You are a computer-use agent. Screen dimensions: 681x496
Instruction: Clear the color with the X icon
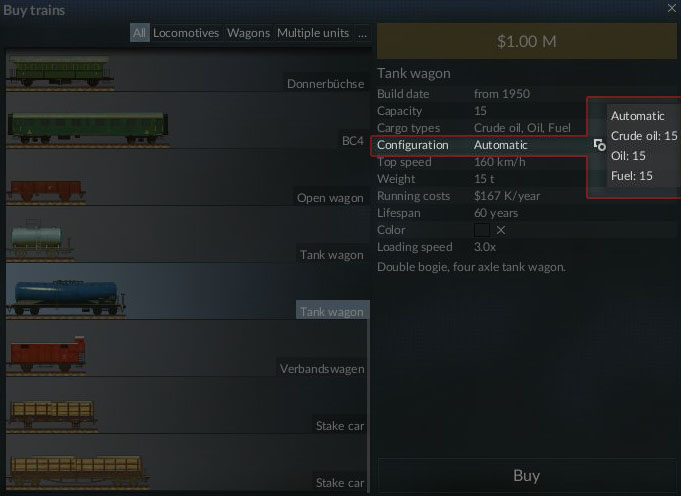click(501, 230)
